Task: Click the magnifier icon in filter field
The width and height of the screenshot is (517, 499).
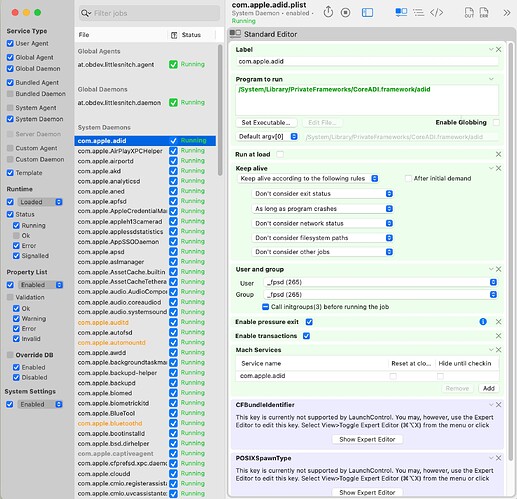Action: click(86, 13)
